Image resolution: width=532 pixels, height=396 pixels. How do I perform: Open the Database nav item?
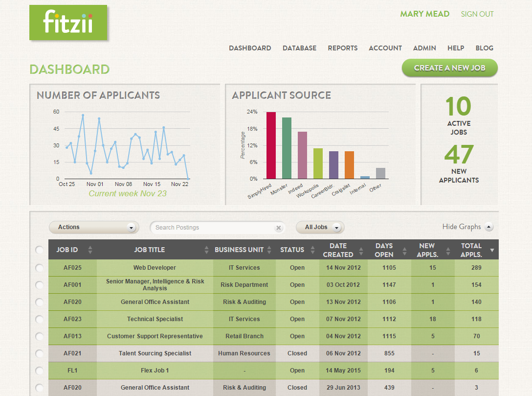coord(299,48)
